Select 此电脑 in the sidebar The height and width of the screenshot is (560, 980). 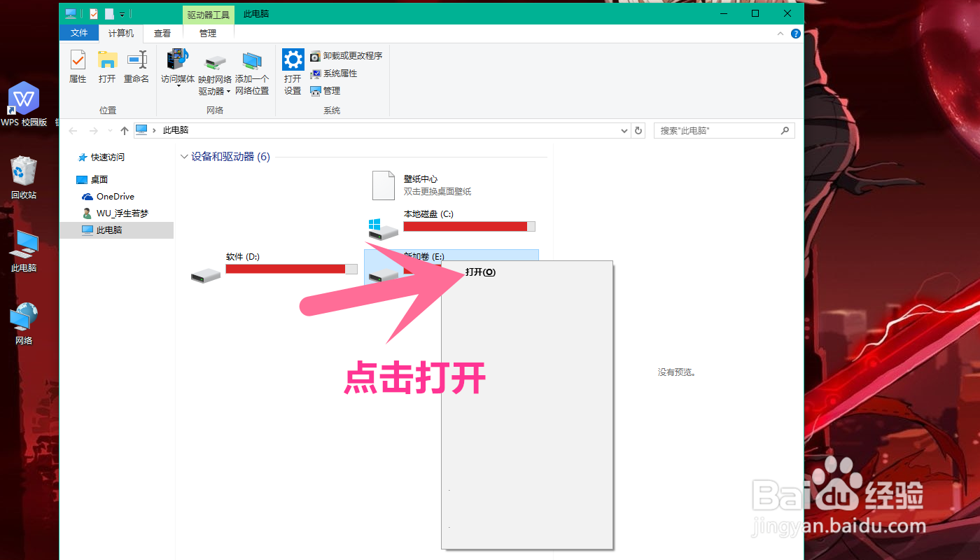(x=108, y=230)
